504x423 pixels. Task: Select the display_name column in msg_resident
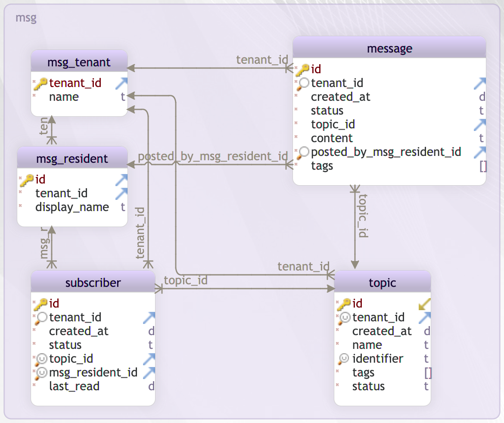point(72,207)
